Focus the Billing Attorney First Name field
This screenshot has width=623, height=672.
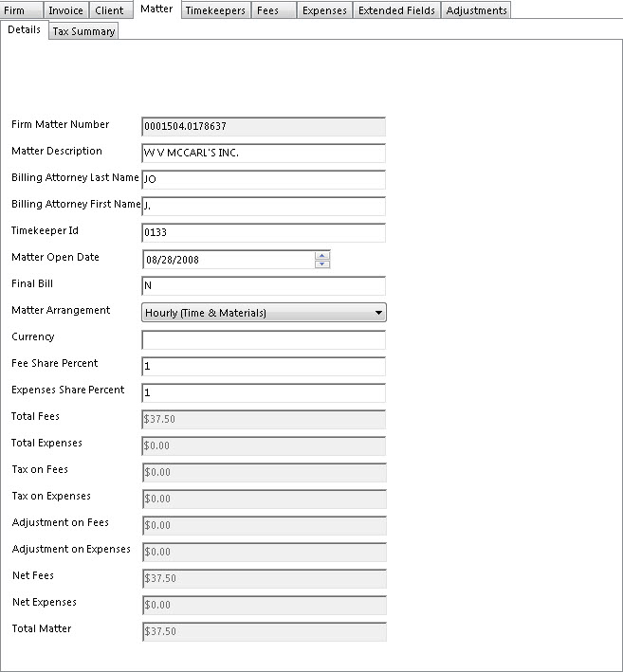tap(264, 206)
